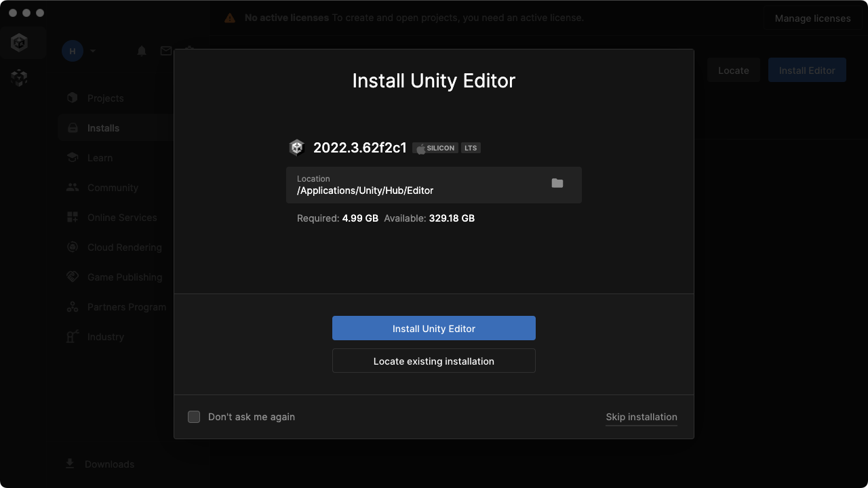Viewport: 868px width, 488px height.
Task: Click the Game Publishing icon
Action: tap(73, 277)
